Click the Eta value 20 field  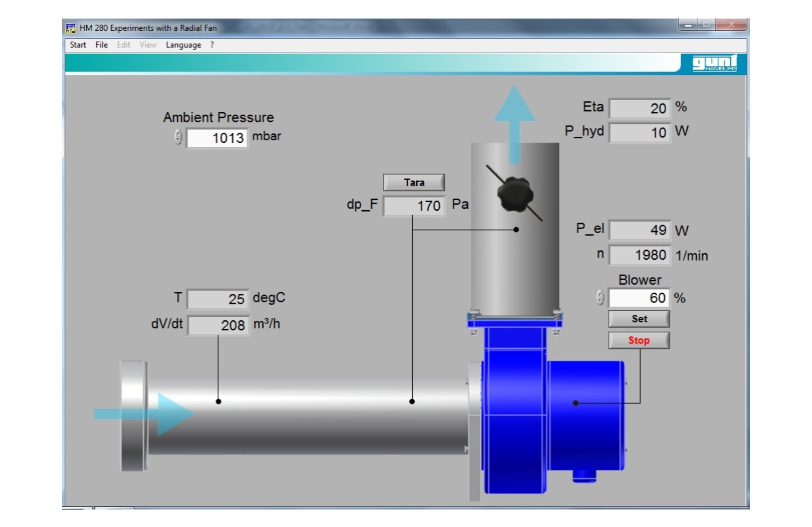pyautogui.click(x=640, y=108)
